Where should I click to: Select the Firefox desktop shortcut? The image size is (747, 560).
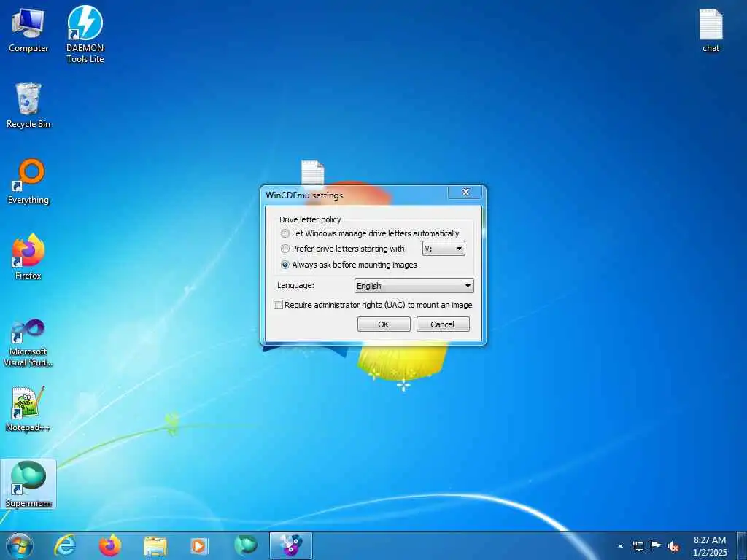28,257
